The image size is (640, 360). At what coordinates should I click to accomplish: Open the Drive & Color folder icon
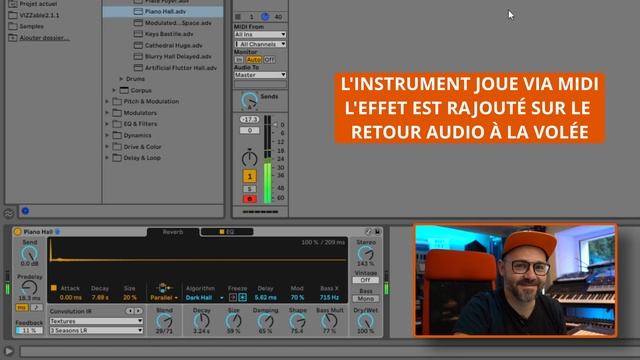[117, 147]
